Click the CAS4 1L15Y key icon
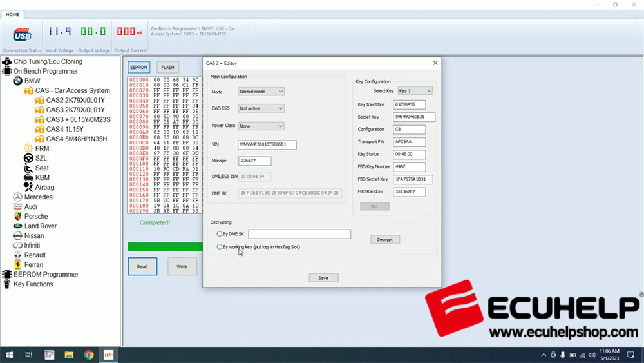 (x=39, y=129)
